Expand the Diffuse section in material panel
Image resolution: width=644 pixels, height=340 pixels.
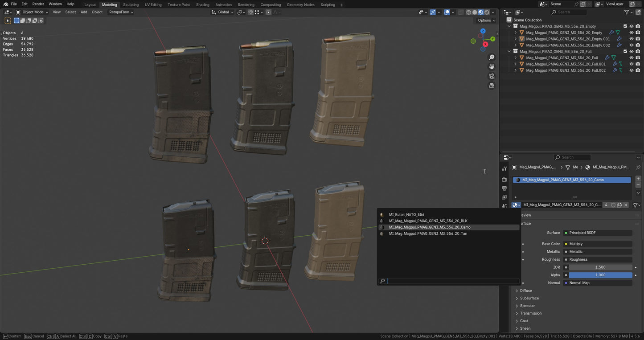[x=525, y=290]
